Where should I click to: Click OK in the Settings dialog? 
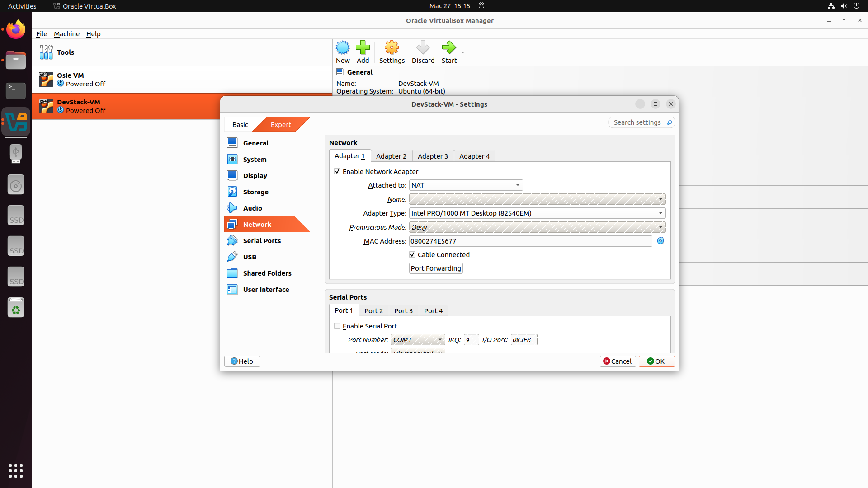pyautogui.click(x=656, y=361)
